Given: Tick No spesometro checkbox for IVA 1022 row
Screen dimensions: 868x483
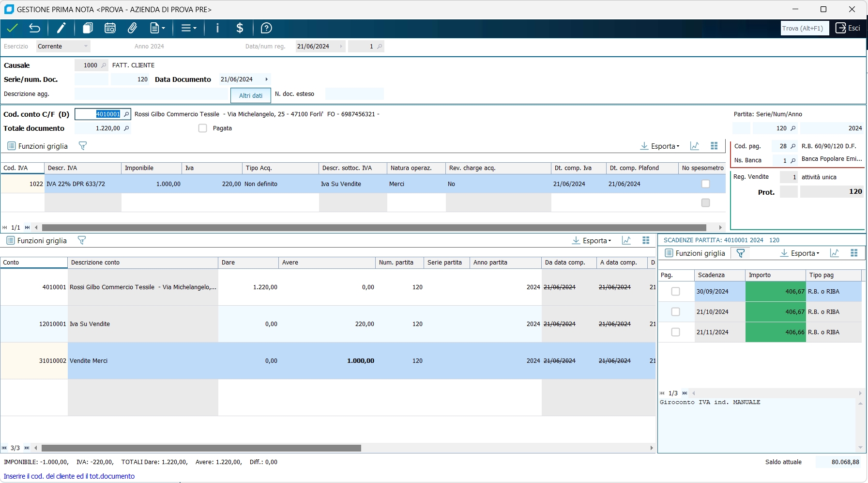Looking at the screenshot, I should pos(705,184).
